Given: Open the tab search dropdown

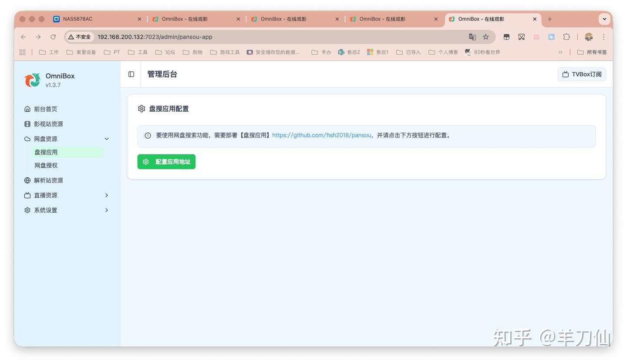Looking at the screenshot, I should (604, 19).
